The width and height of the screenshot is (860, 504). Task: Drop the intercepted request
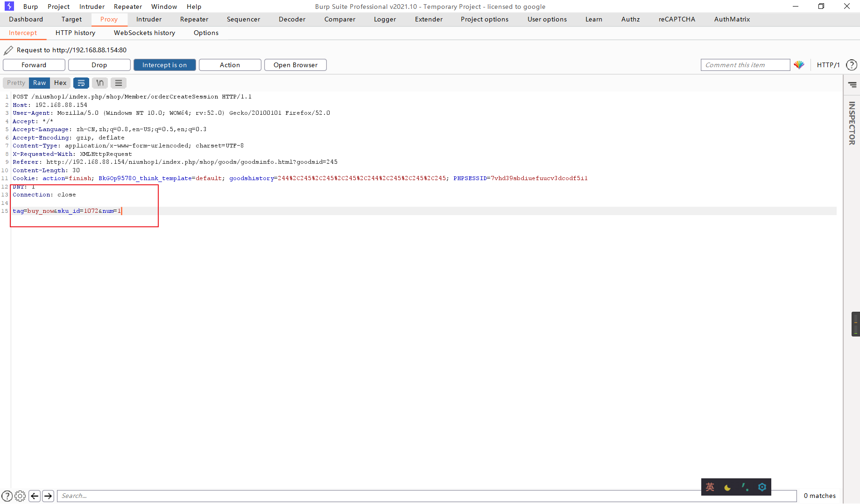(99, 65)
